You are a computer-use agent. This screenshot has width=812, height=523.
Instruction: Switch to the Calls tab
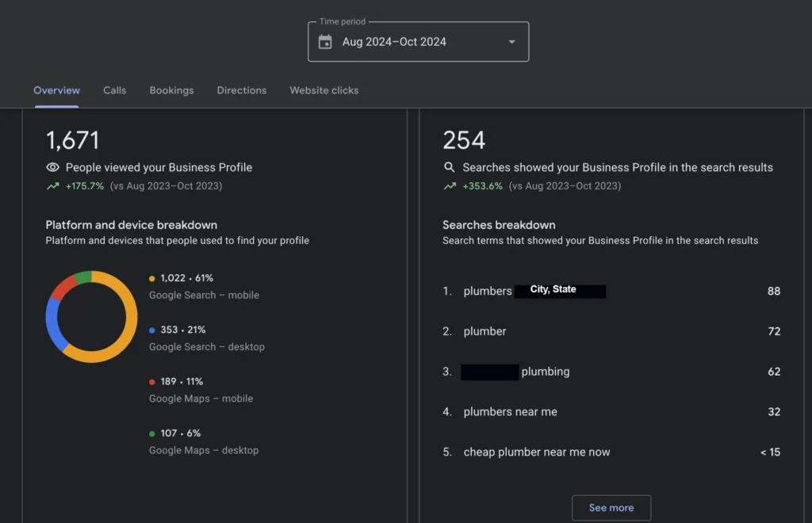coord(114,90)
